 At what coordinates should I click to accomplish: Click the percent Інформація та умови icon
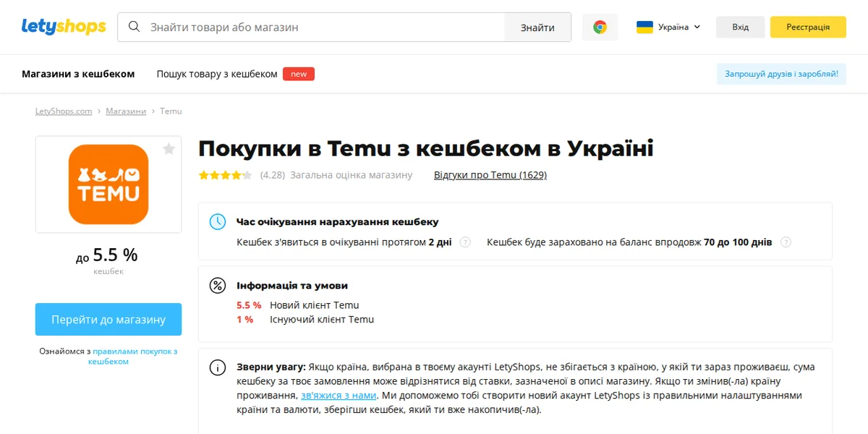[217, 286]
